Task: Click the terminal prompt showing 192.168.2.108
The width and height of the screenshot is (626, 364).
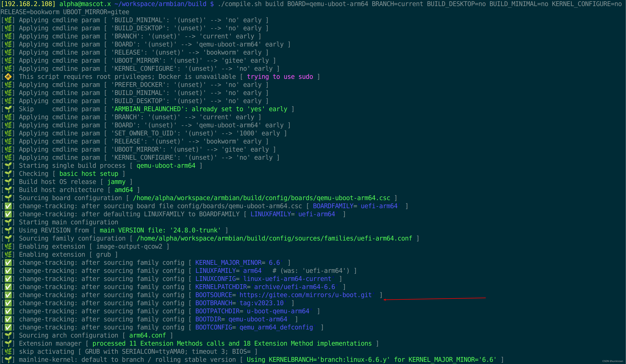Action: (28, 4)
